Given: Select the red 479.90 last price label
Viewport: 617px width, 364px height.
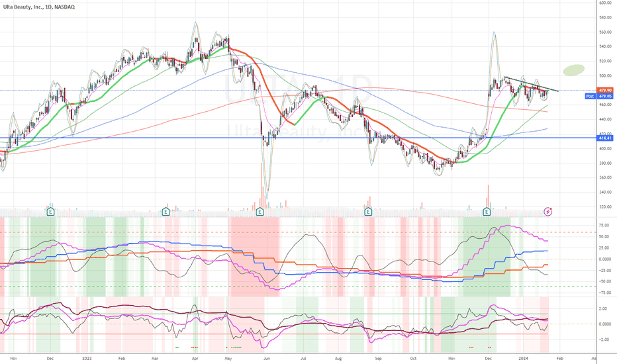Looking at the screenshot, I should click(604, 90).
